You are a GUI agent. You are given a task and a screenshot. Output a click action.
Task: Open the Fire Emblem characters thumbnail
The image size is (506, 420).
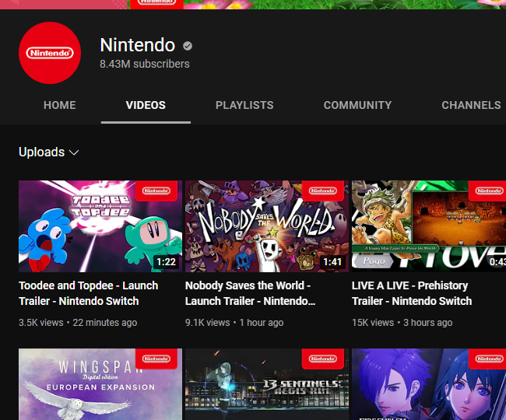429,384
